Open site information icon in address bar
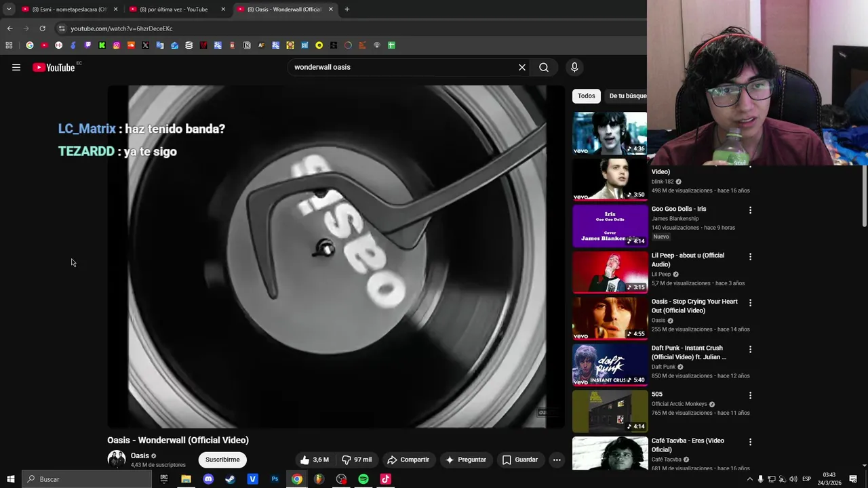 [62, 28]
